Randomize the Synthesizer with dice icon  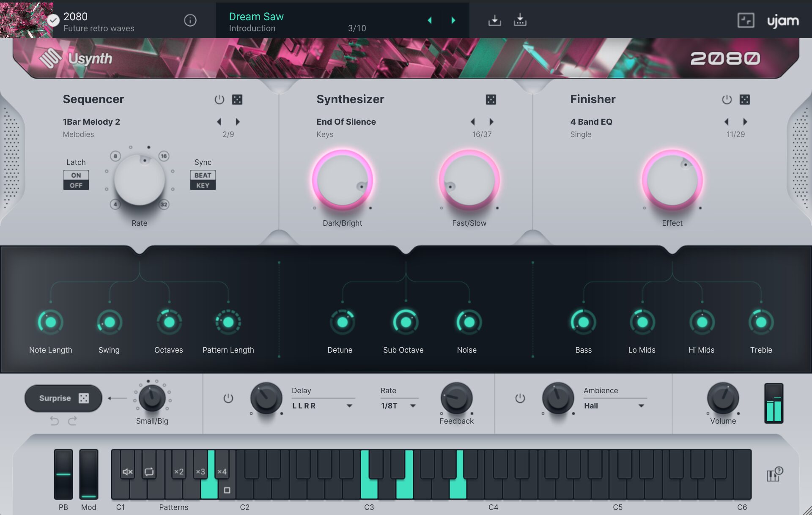click(491, 99)
